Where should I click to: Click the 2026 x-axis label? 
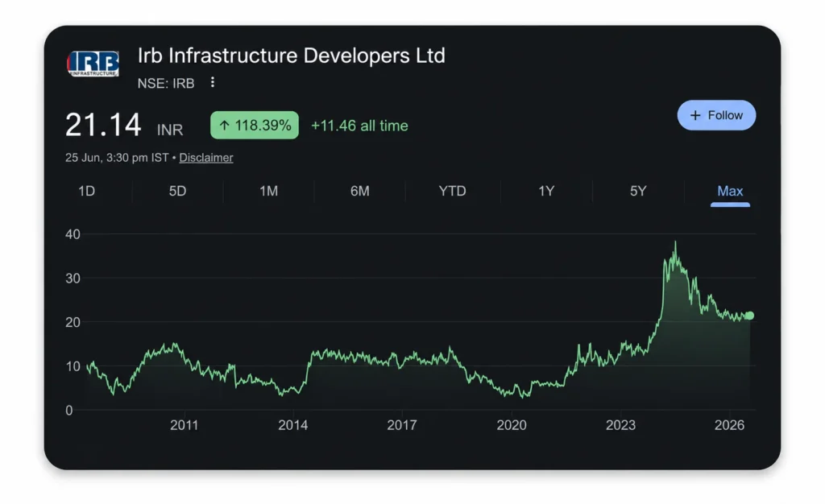pos(729,425)
